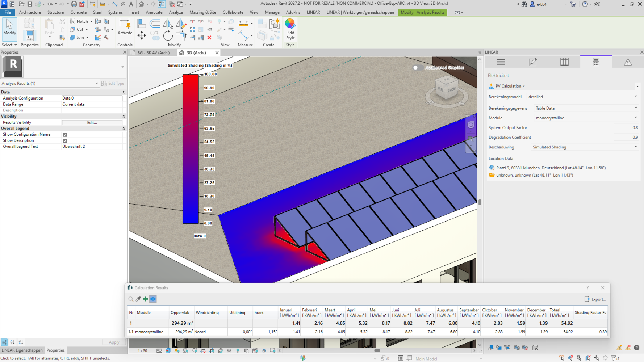Click the Activate controls icon
This screenshot has width=644, height=362.
[125, 27]
